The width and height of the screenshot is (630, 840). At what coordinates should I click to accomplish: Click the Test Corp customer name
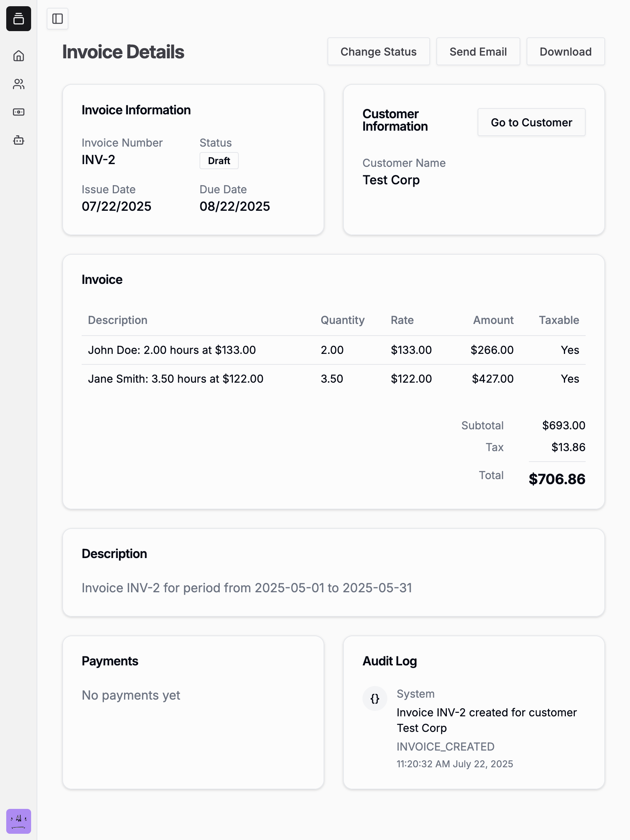click(x=391, y=180)
